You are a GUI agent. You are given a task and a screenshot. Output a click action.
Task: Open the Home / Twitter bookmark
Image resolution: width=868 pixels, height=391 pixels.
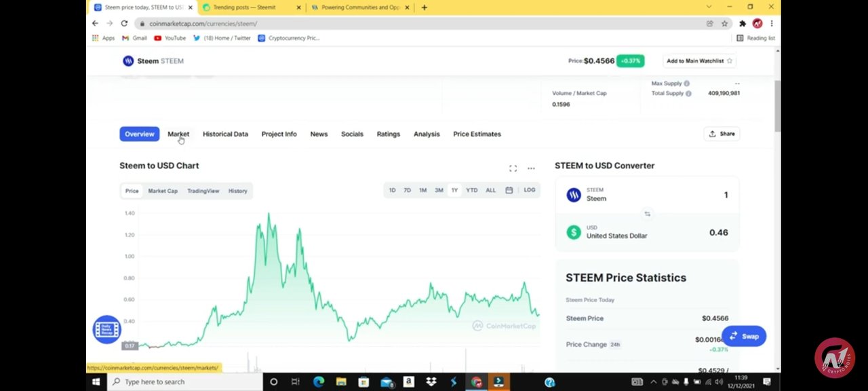[222, 38]
